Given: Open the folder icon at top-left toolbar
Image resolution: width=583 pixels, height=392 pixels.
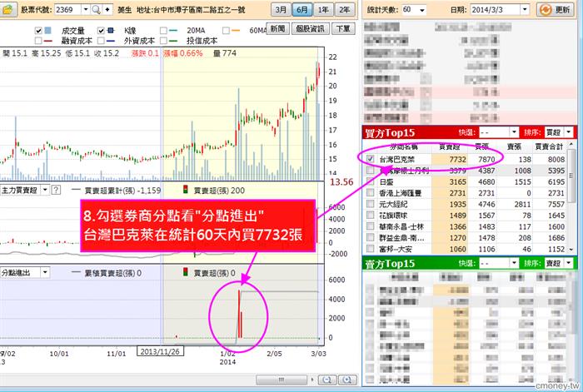Looking at the screenshot, I should click(x=7, y=9).
